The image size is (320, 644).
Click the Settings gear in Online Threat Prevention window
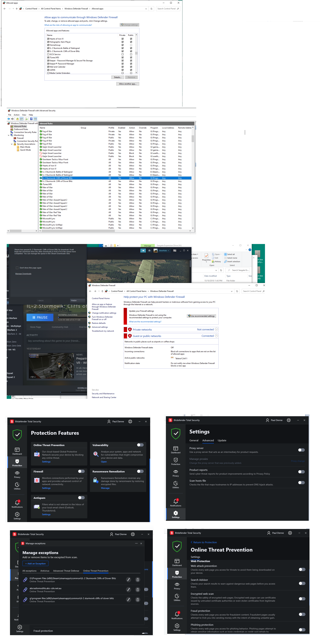coord(177,627)
